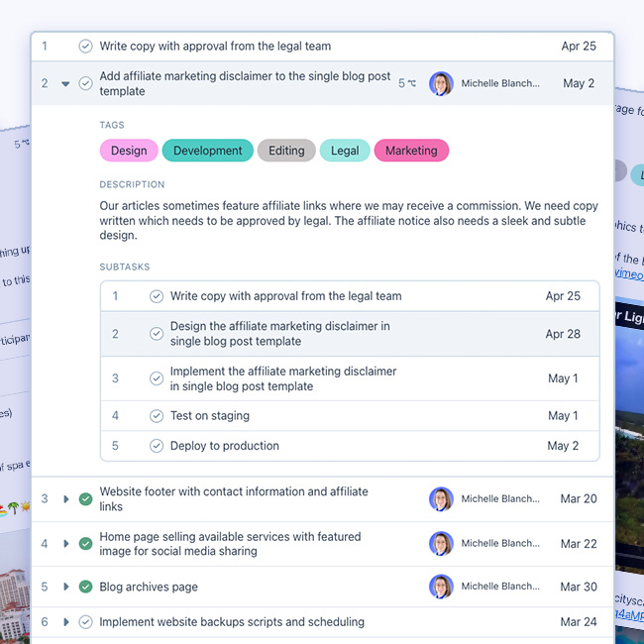Click May 2 date on disclaimer task
This screenshot has height=644, width=644.
(579, 83)
